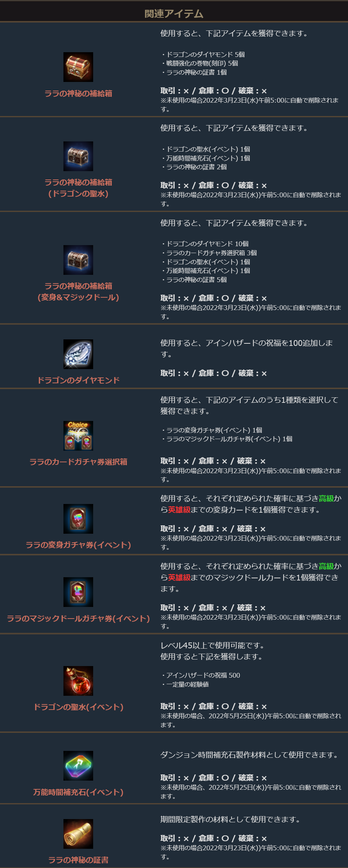Click the ララの神秘の証書 item name
This screenshot has width=348, height=868.
click(x=78, y=860)
